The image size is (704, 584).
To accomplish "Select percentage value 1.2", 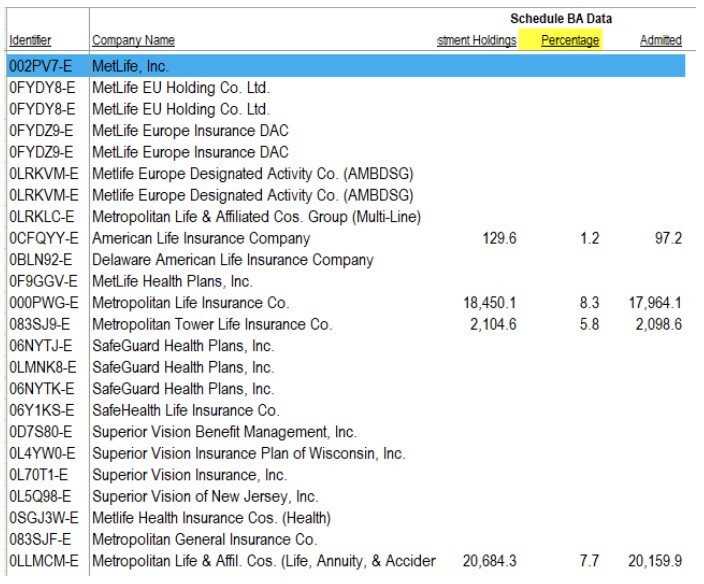I will (590, 238).
